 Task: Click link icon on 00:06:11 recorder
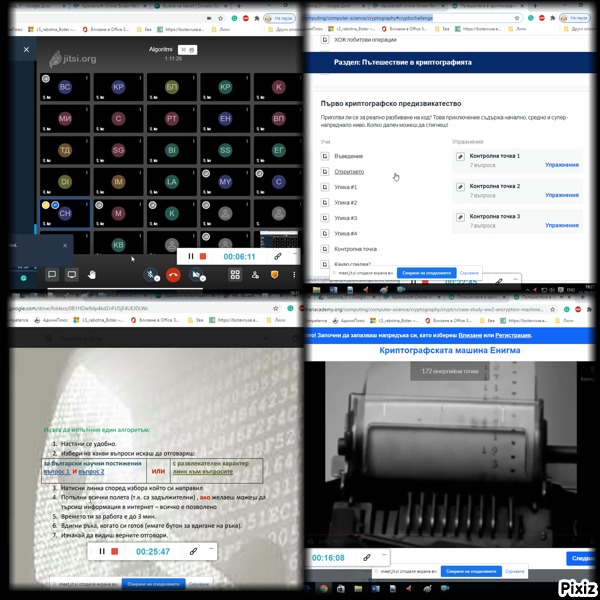(x=278, y=256)
